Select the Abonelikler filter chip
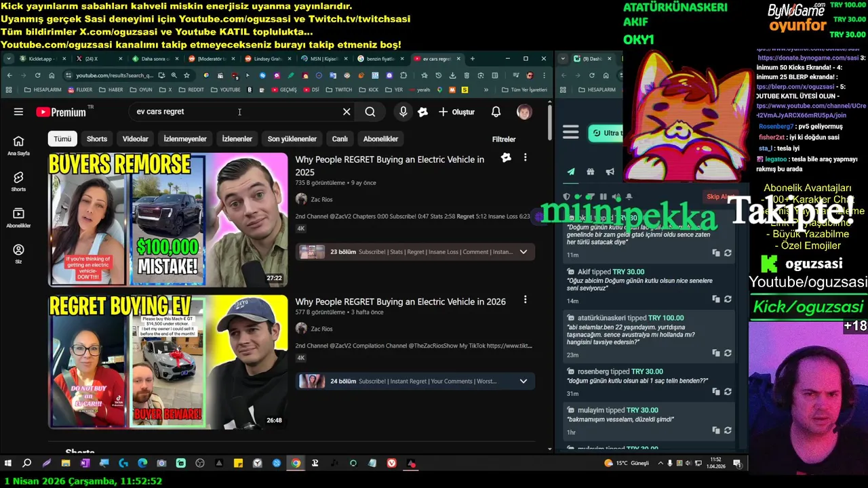This screenshot has width=868, height=488. (x=380, y=139)
